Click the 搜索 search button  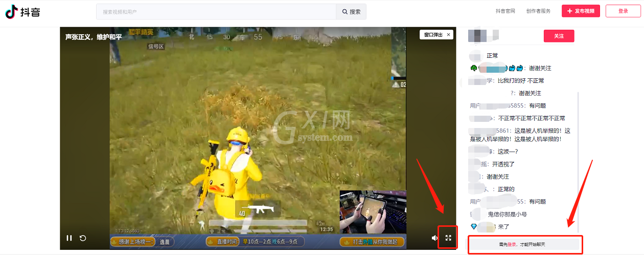[351, 11]
